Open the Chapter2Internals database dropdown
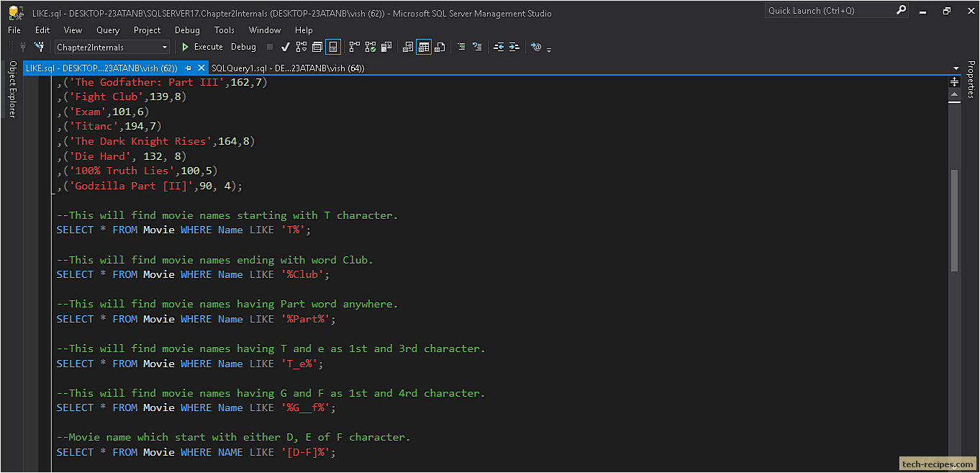 tap(113, 47)
